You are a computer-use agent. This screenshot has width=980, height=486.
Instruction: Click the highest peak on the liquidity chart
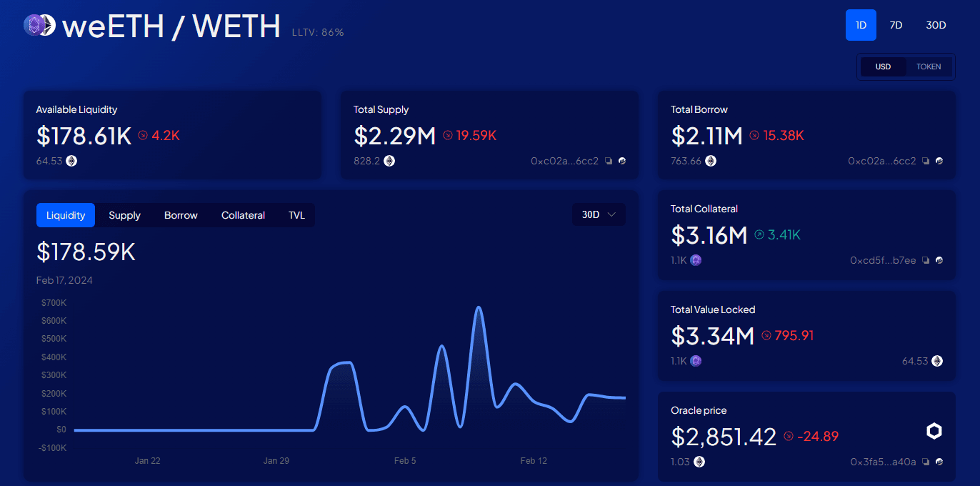(479, 308)
